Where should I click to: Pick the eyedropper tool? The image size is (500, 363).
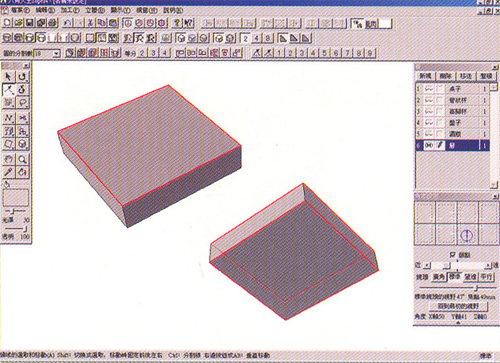(x=9, y=172)
